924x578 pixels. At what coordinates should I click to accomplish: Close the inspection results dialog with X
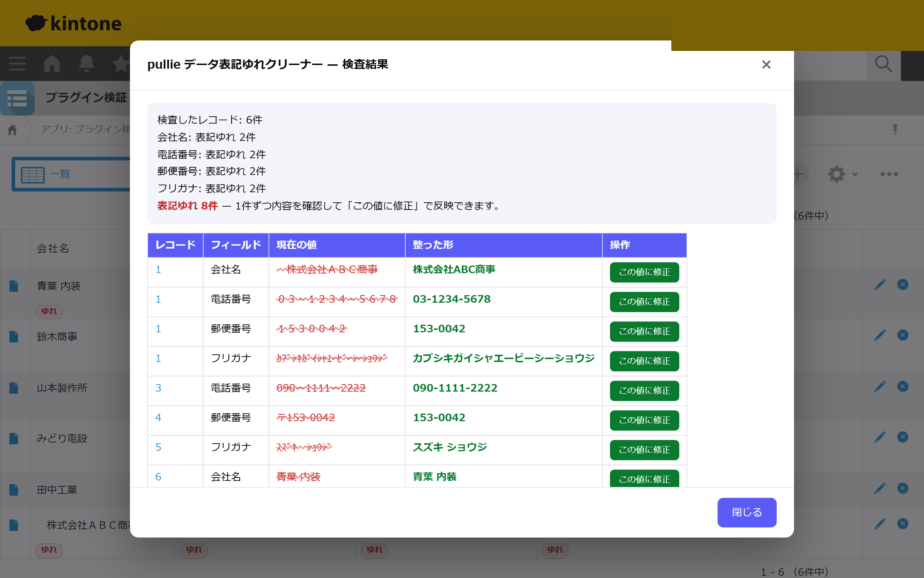766,65
